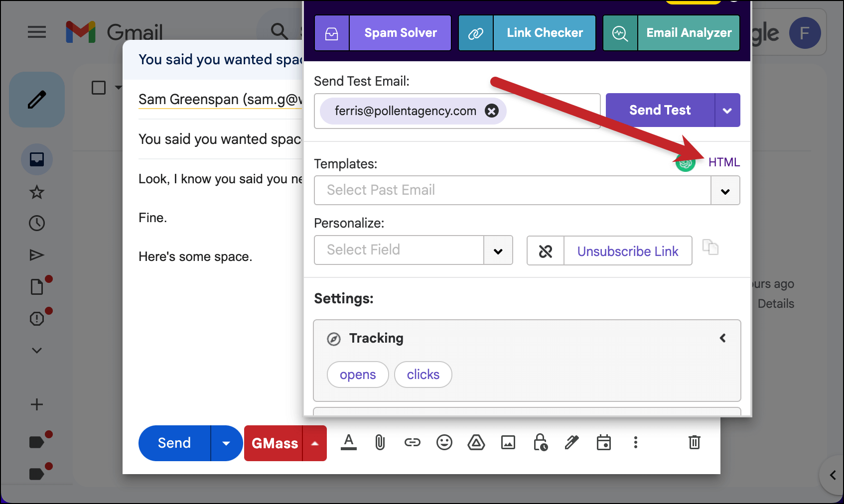Click the Spam Solver inbox icon
This screenshot has height=504, width=844.
(332, 33)
